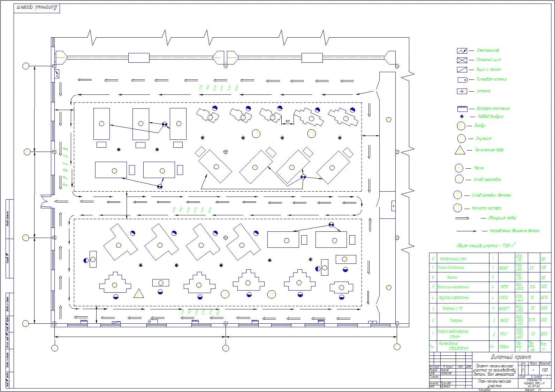Click the 1:50 scale value cell
555x392 pixels.
(545, 370)
